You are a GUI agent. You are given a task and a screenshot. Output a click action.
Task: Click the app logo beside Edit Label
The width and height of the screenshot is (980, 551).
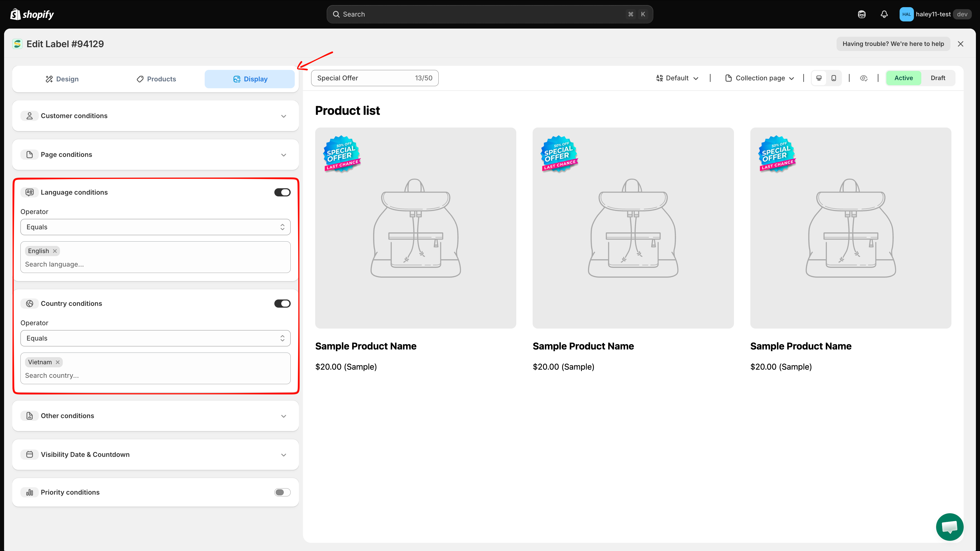[x=17, y=44]
